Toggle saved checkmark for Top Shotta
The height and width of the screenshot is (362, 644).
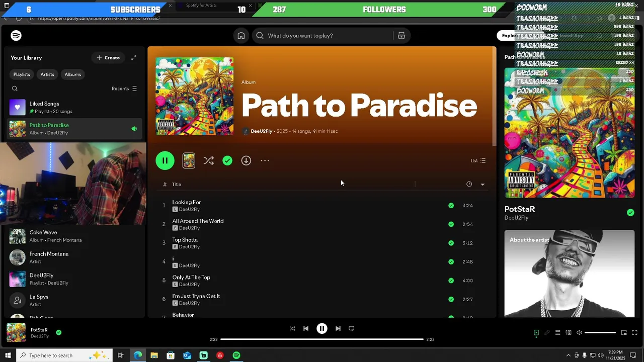pyautogui.click(x=451, y=243)
